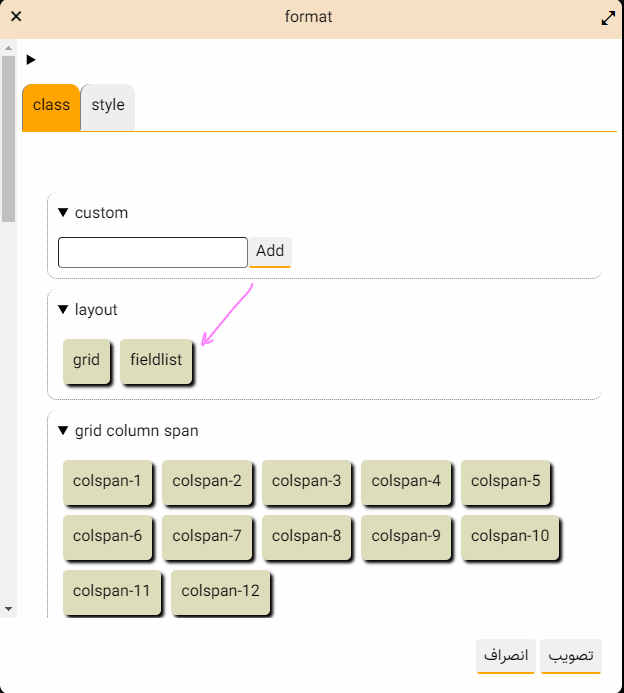Click the custom class text field

pos(152,252)
